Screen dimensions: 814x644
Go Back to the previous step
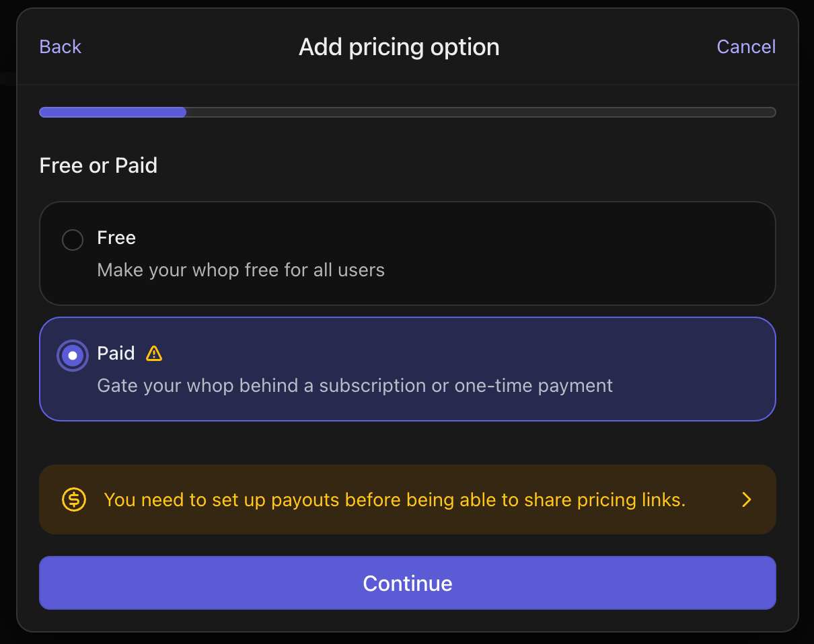pyautogui.click(x=59, y=46)
